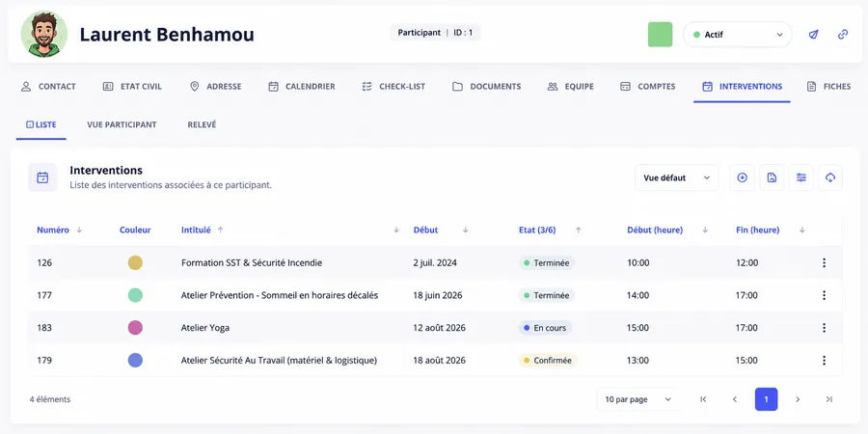Screen dimensions: 868x434
Task: Open row menu for Atelier Prévention Sommeil
Action: click(824, 295)
